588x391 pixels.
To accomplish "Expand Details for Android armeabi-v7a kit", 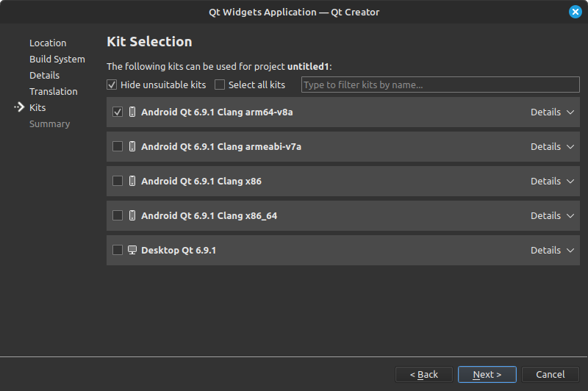I will pyautogui.click(x=553, y=146).
